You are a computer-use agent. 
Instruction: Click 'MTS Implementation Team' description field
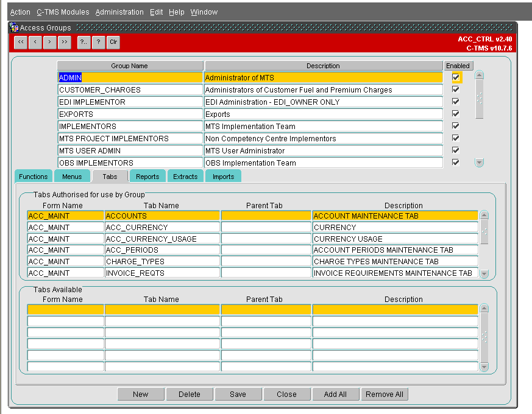point(324,127)
